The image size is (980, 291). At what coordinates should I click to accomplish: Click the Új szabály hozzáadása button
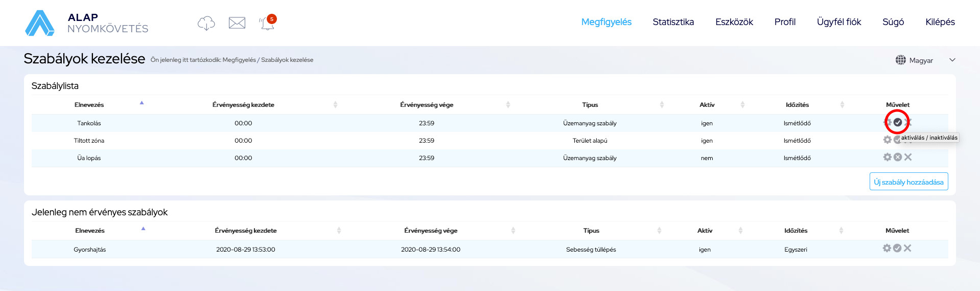tap(908, 182)
